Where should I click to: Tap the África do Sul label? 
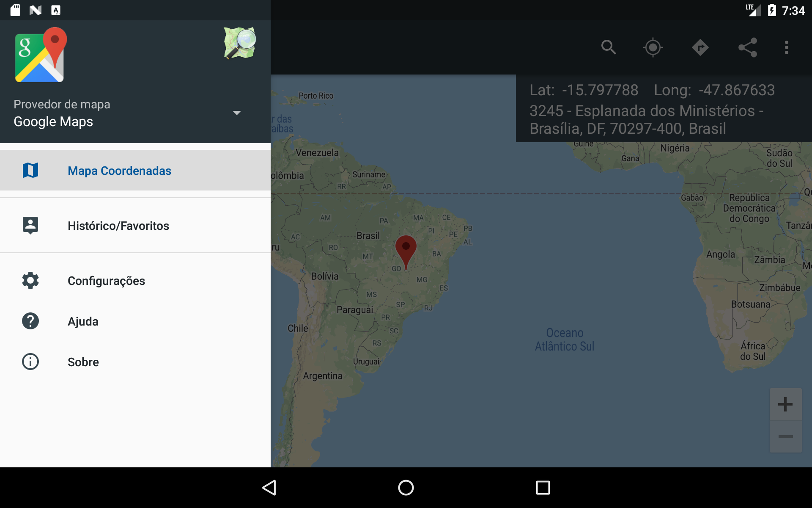click(753, 351)
